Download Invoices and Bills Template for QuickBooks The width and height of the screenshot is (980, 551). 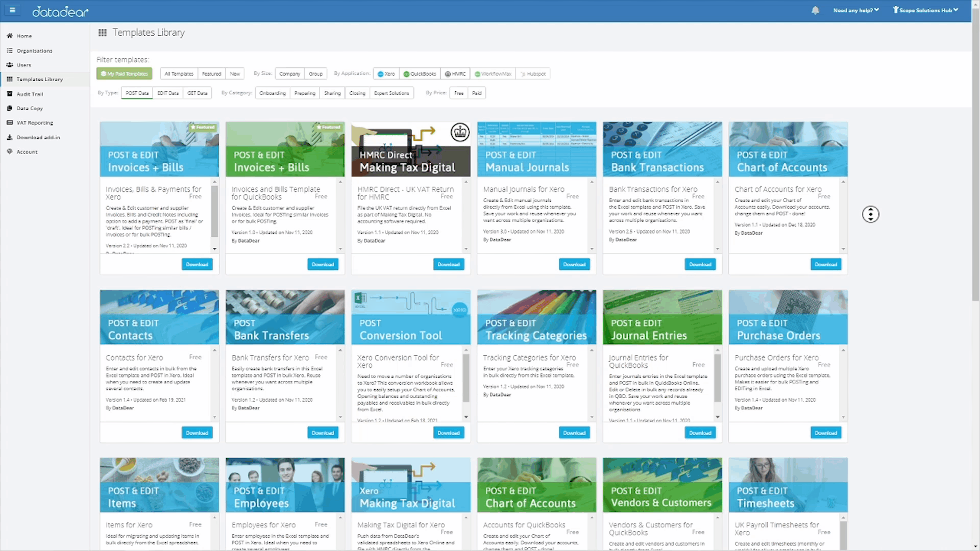click(323, 264)
